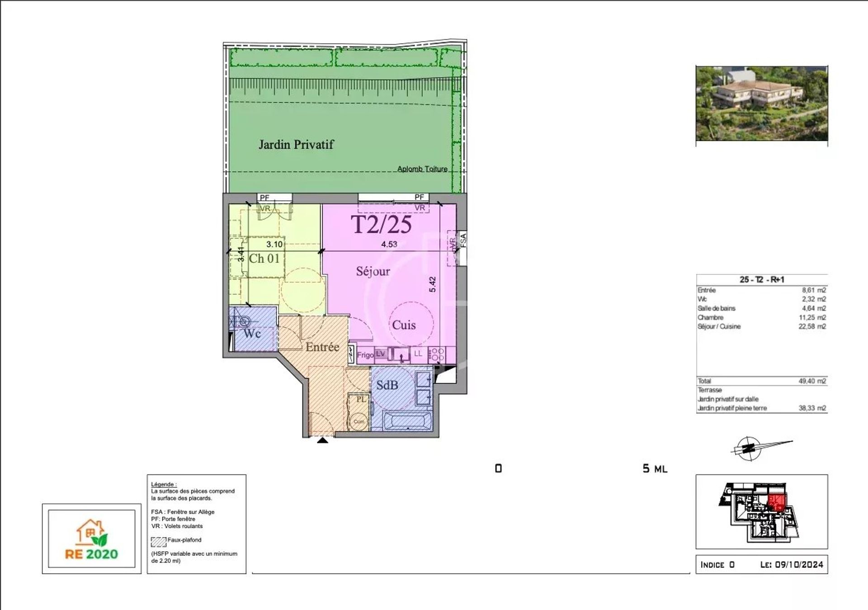Image resolution: width=868 pixels, height=610 pixels.
Task: Click the bathtub symbol in the SdB
Action: (408, 421)
